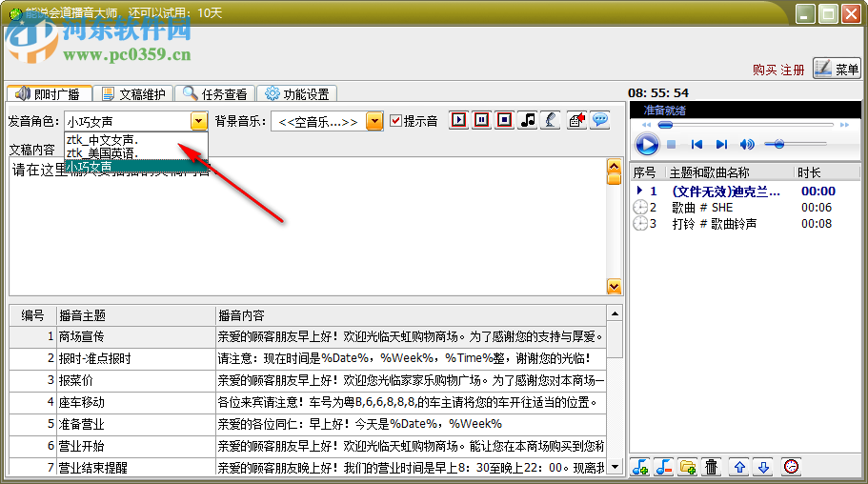The width and height of the screenshot is (868, 484).
Task: Click the media player seek bar
Action: click(x=745, y=125)
